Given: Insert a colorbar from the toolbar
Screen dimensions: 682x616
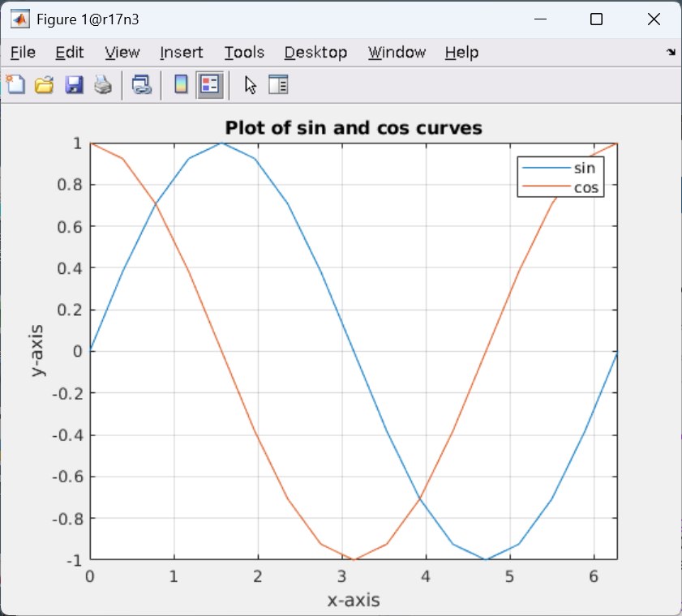Looking at the screenshot, I should pos(181,84).
